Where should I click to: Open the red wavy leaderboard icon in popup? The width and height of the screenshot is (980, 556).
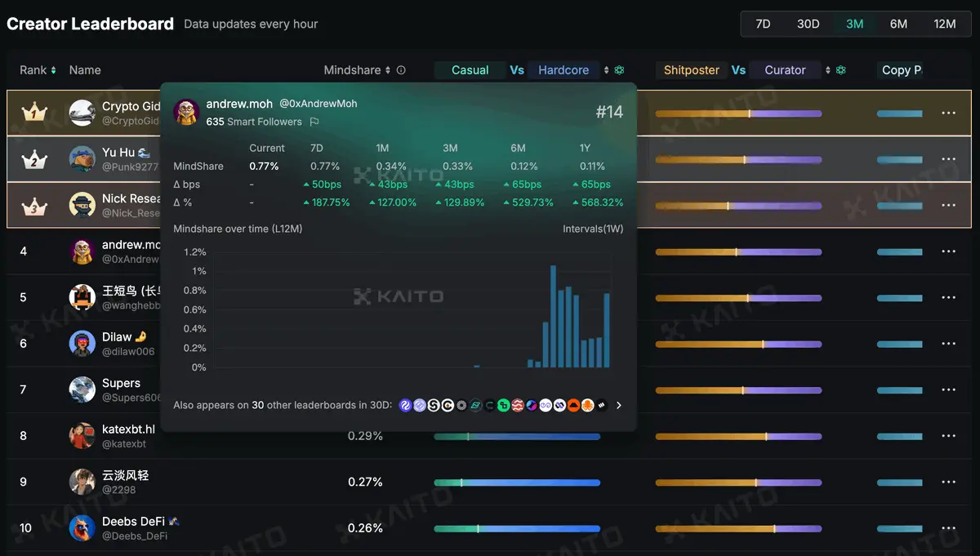(x=518, y=405)
